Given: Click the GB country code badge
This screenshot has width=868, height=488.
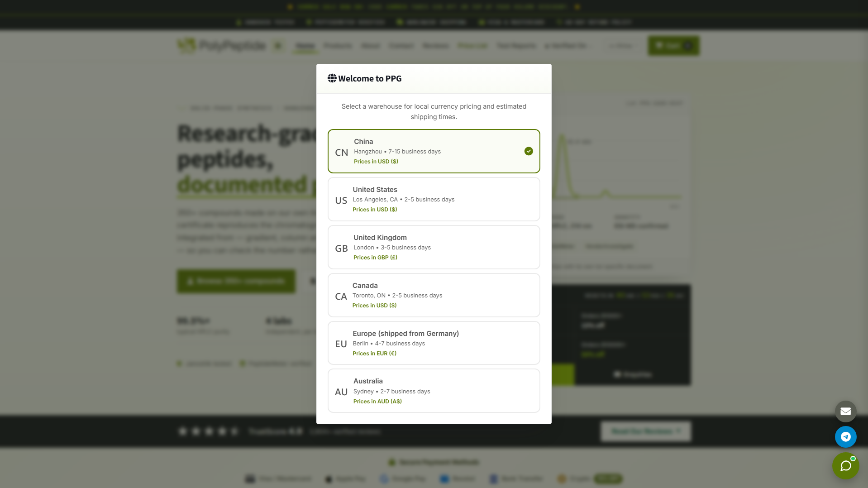Looking at the screenshot, I should pos(342,249).
